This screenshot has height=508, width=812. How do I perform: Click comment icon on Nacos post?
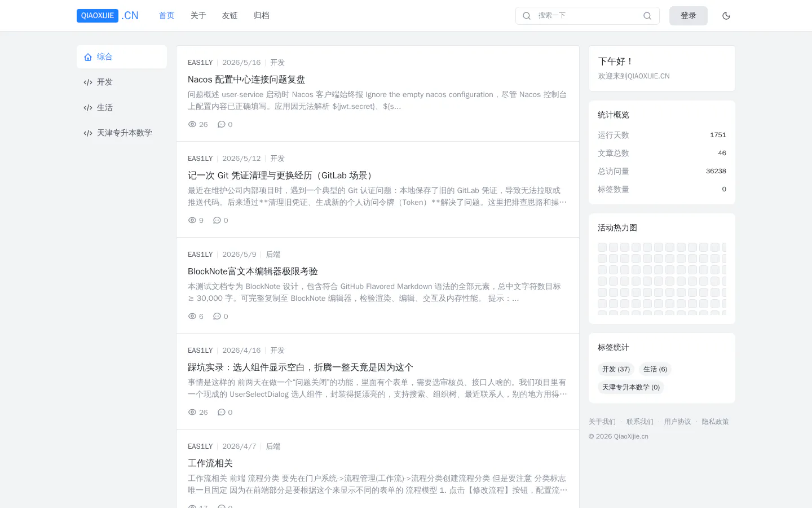222,124
